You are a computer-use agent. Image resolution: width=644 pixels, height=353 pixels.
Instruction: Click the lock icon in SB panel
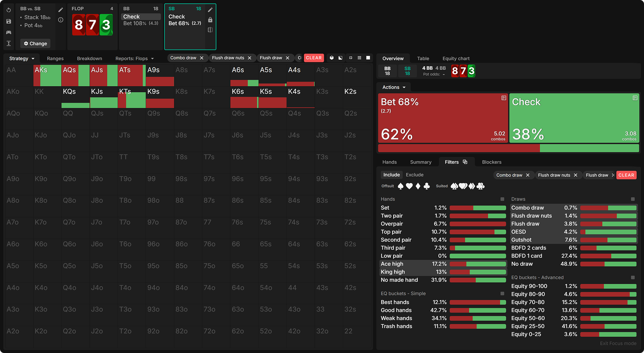click(210, 20)
